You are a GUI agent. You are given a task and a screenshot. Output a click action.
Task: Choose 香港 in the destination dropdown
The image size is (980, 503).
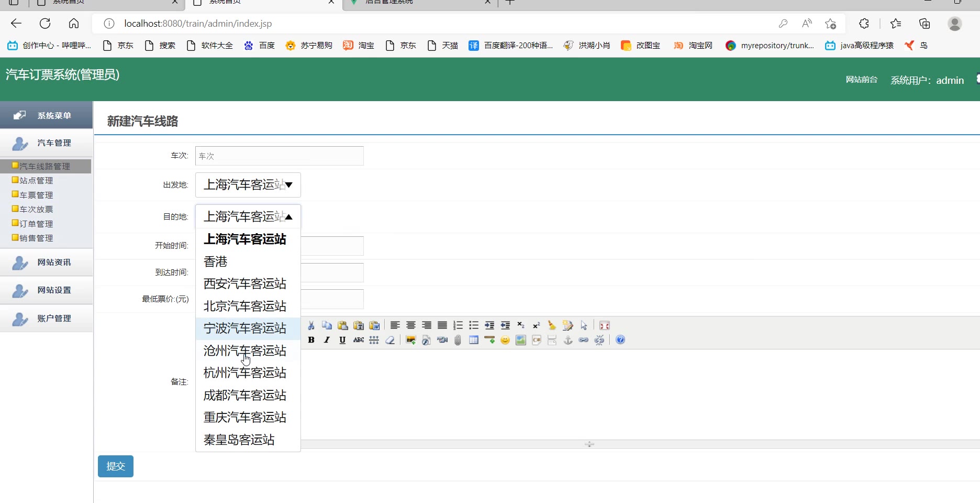click(216, 261)
